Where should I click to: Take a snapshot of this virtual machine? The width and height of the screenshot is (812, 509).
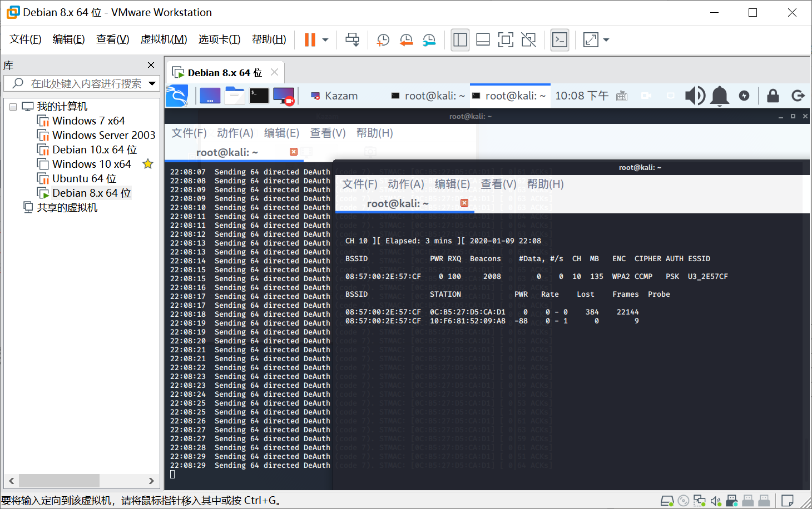[x=383, y=39]
